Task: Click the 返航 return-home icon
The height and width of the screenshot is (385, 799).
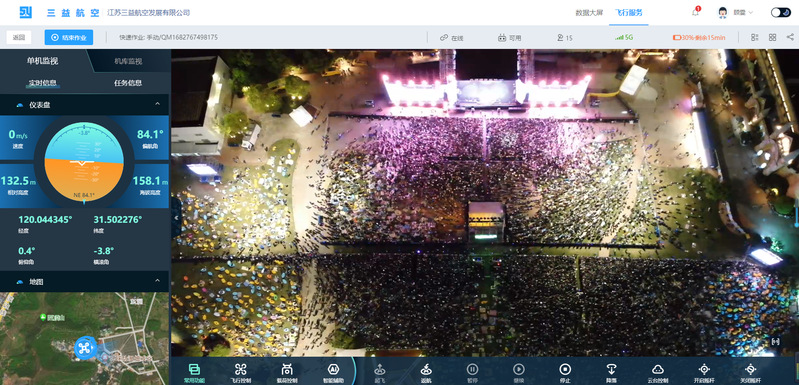Action: coord(426,372)
